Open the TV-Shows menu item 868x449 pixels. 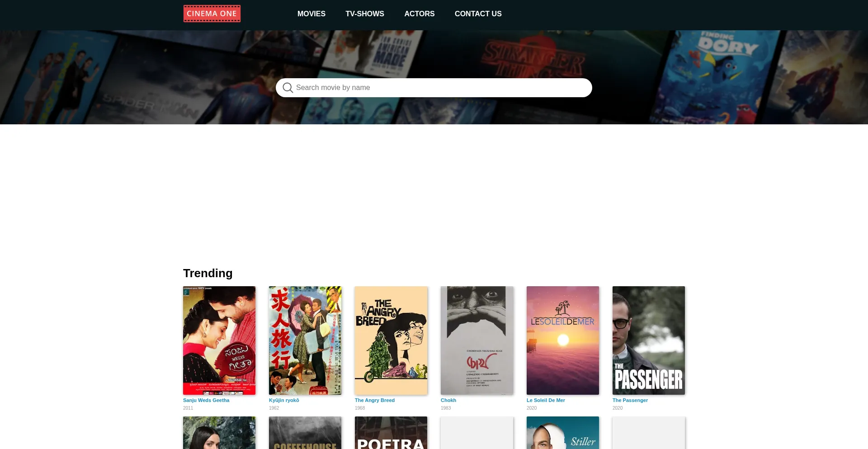(364, 14)
